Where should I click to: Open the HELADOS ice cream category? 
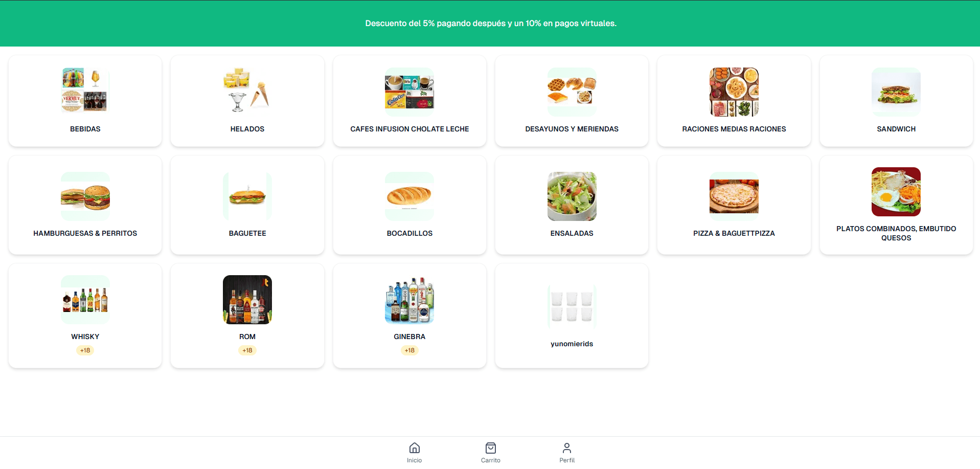[247, 101]
